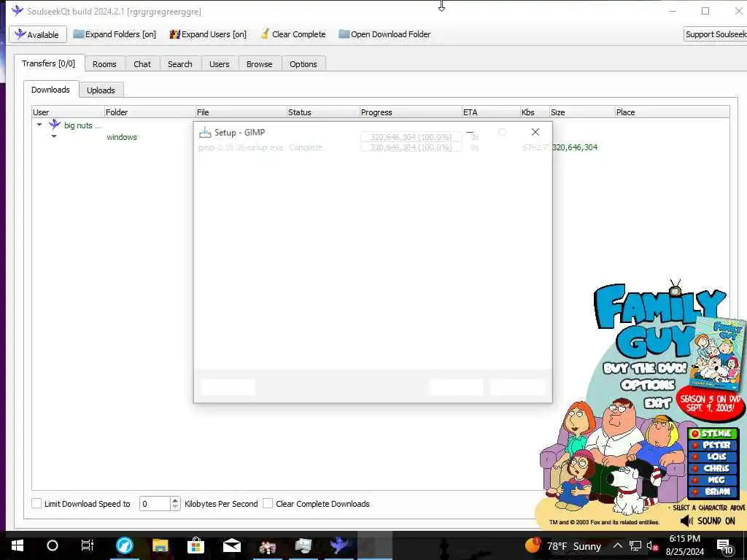747x560 pixels.
Task: Click the Place column header
Action: coord(672,112)
